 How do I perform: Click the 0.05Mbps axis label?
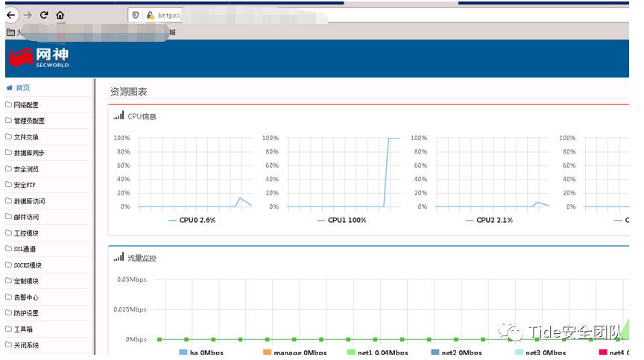pos(132,280)
